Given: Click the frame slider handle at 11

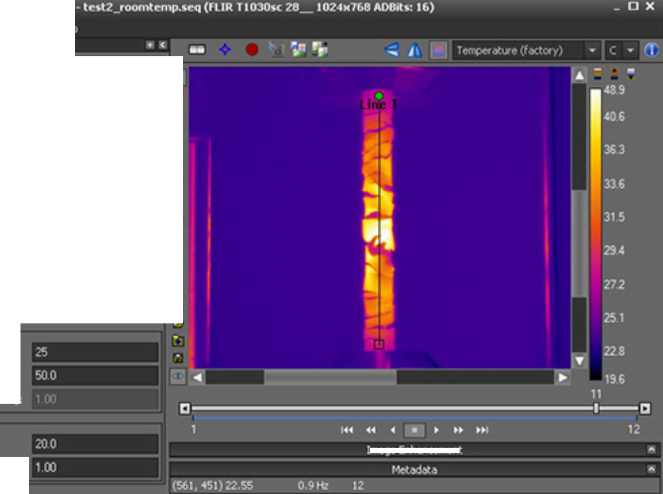Looking at the screenshot, I should 596,408.
